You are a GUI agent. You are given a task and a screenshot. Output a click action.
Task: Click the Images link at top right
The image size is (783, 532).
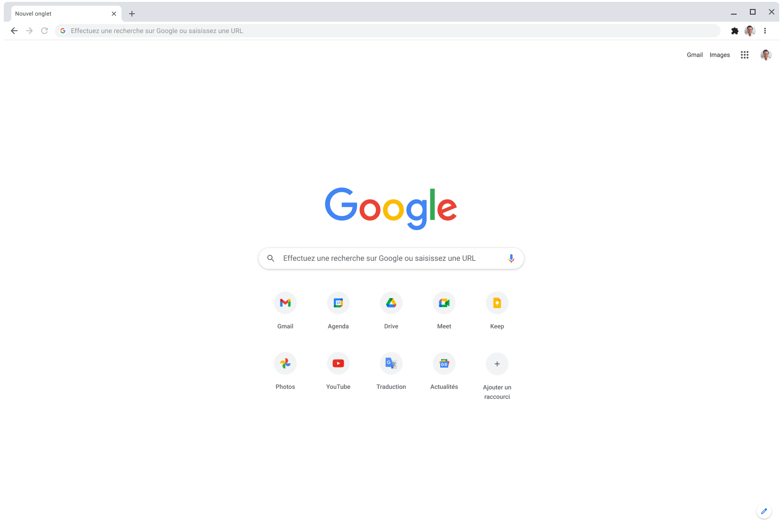click(720, 55)
